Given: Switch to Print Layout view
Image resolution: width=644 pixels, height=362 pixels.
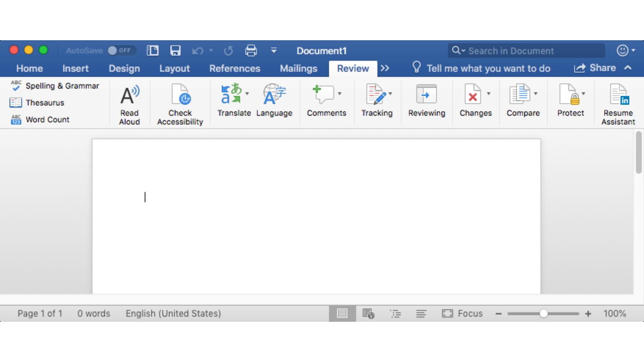Looking at the screenshot, I should [x=342, y=313].
